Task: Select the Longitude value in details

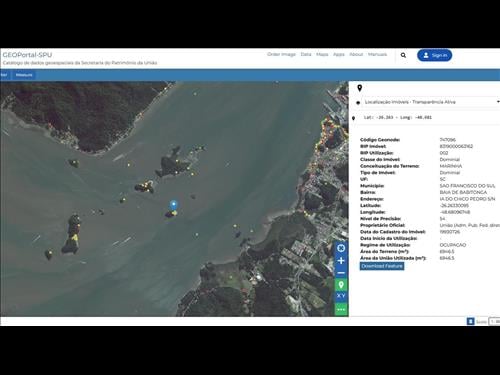Action: [x=455, y=212]
